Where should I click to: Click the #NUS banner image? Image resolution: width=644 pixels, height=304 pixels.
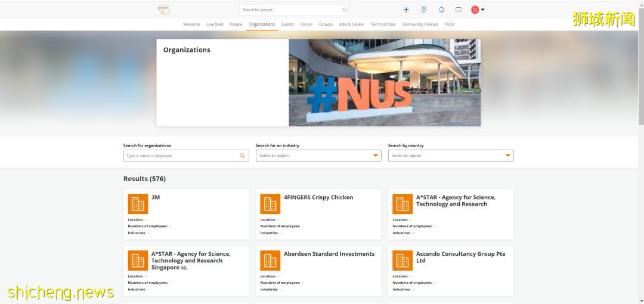385,82
